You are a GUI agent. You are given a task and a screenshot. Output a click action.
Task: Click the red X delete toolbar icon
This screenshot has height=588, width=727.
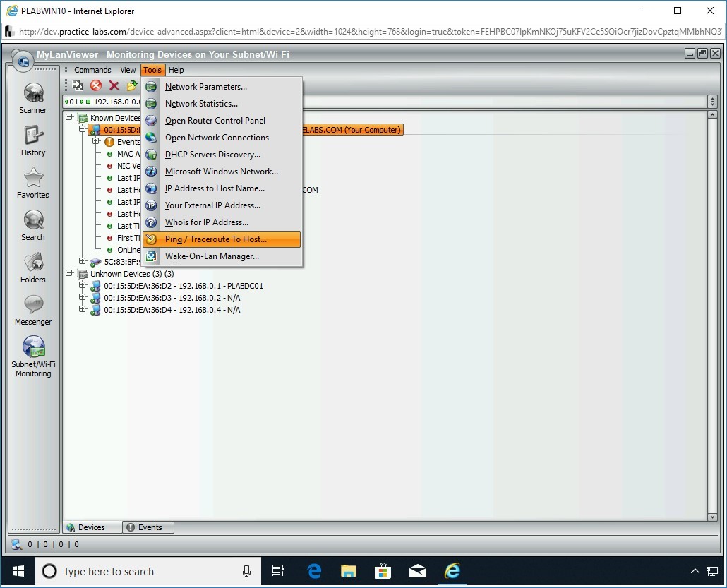(x=114, y=85)
